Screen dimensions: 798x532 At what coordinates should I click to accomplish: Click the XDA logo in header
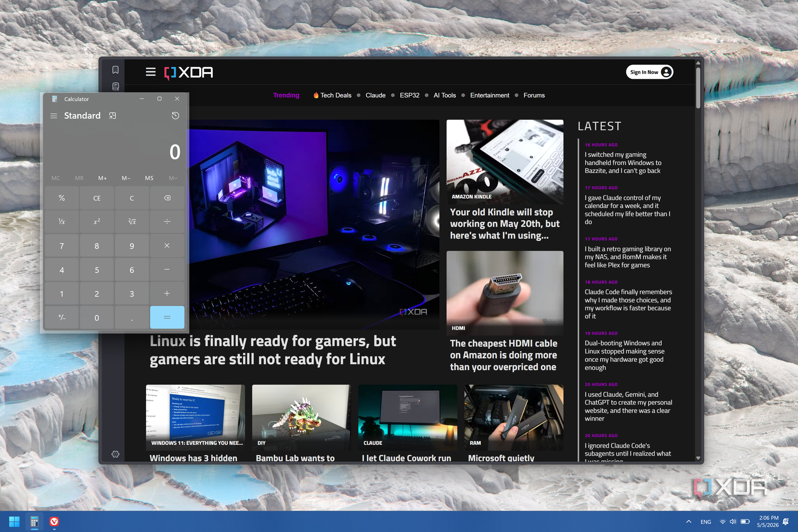pos(189,73)
